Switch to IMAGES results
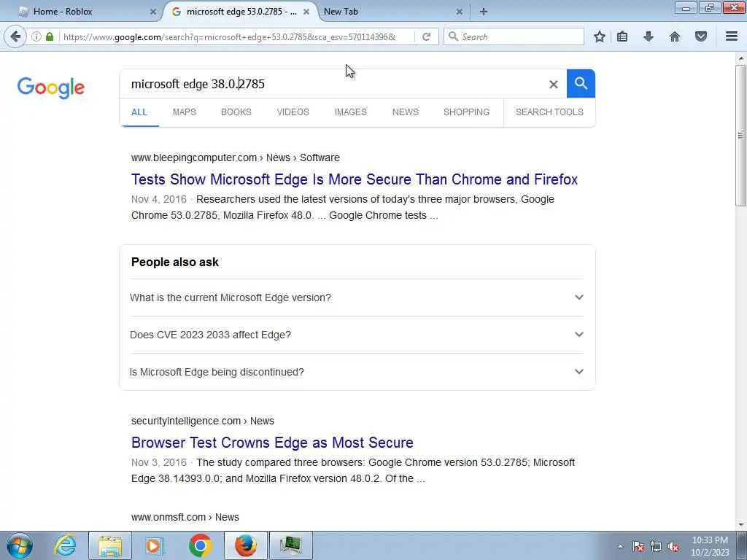This screenshot has width=747, height=560. coord(351,112)
